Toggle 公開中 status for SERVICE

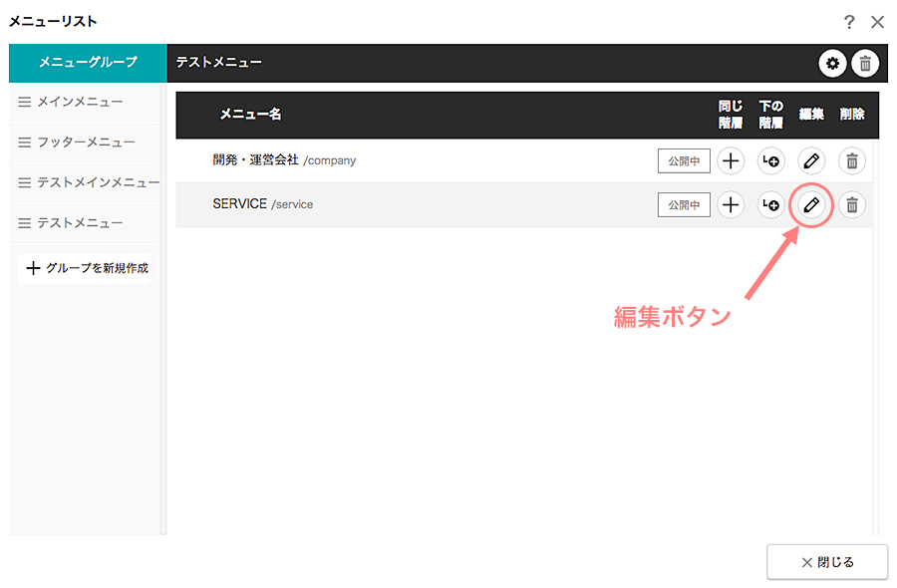(684, 204)
